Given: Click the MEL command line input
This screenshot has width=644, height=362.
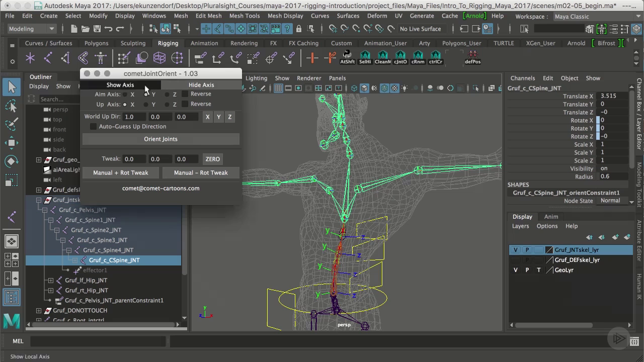Looking at the screenshot, I should click(x=99, y=341).
